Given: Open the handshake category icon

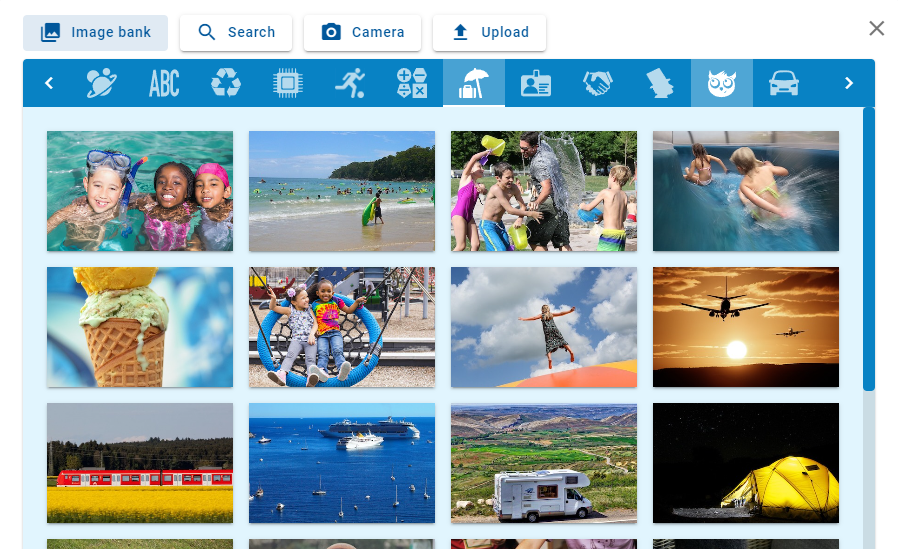Looking at the screenshot, I should 598,83.
